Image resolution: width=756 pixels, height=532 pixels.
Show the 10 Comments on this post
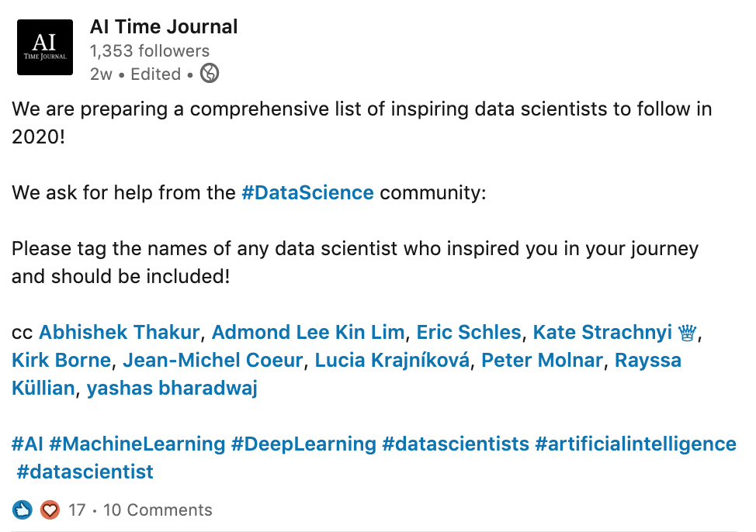[x=158, y=510]
